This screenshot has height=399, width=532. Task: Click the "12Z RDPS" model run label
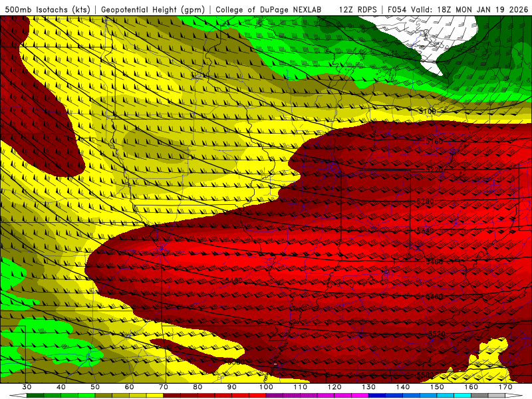click(358, 9)
